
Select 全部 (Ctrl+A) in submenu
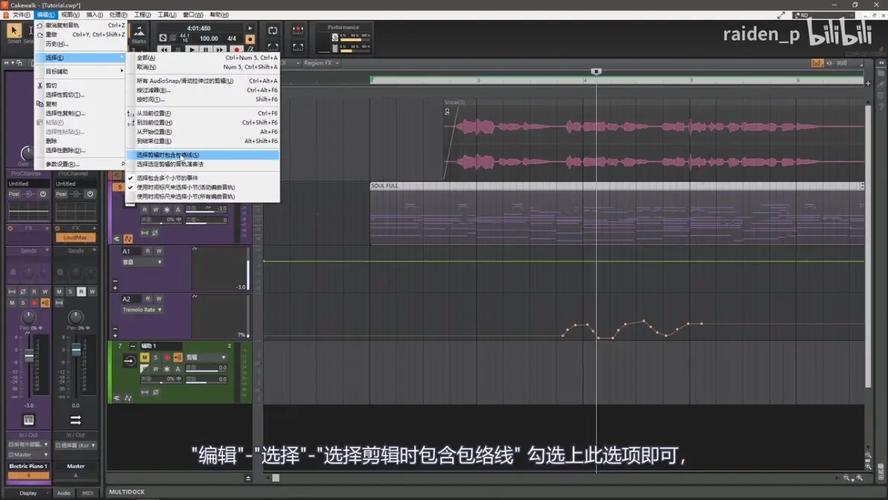click(203, 58)
